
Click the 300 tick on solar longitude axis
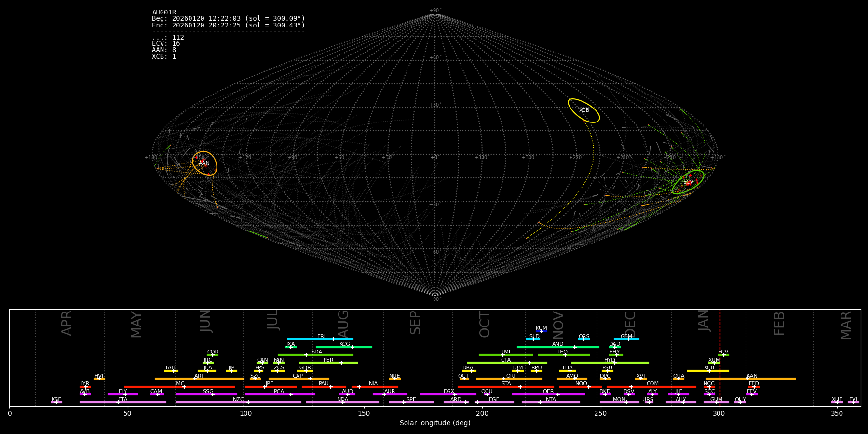[719, 413]
